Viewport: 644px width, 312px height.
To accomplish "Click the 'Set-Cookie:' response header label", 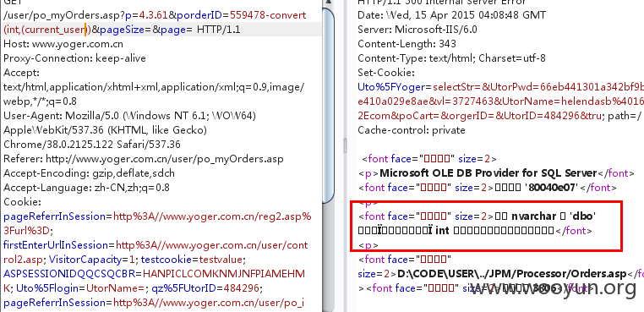I will (386, 73).
